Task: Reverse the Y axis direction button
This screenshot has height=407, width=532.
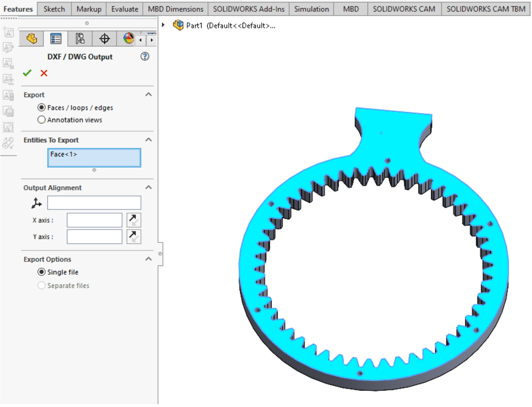Action: [x=134, y=236]
